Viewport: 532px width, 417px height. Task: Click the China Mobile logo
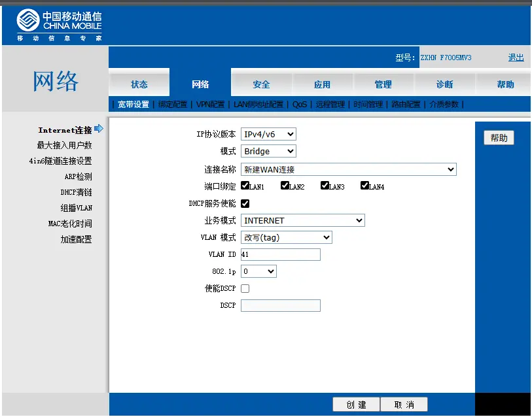pos(59,25)
